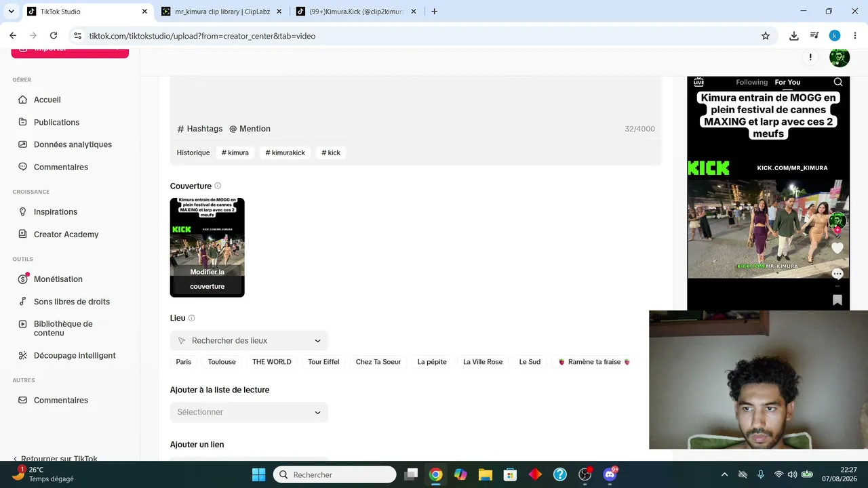Choose Paris as the location
The image size is (868, 488).
pos(184,362)
